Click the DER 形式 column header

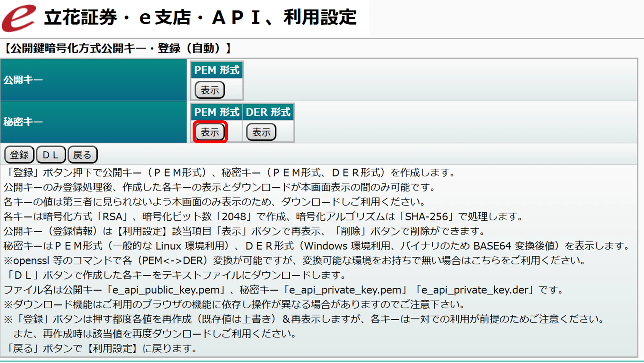coord(268,112)
